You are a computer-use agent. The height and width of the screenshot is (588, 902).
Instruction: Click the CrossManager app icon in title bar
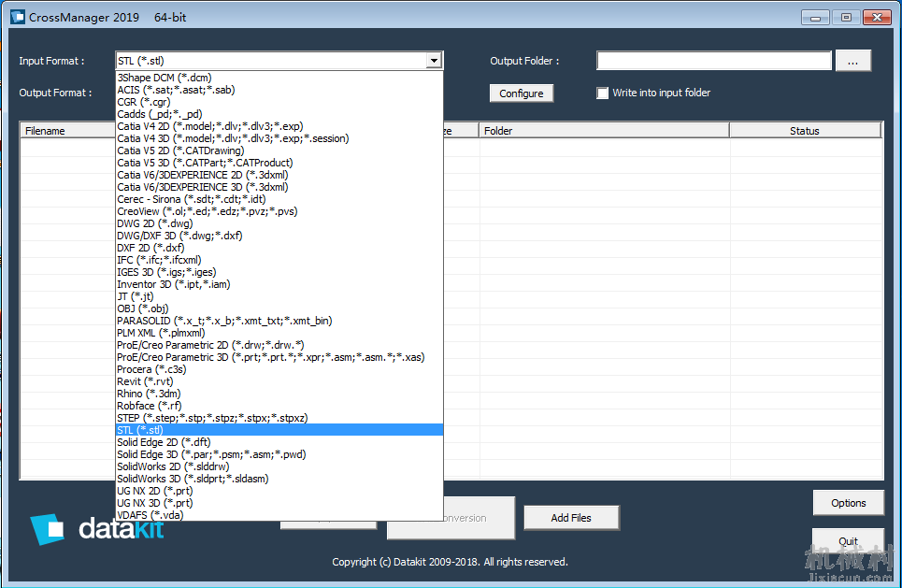17,17
